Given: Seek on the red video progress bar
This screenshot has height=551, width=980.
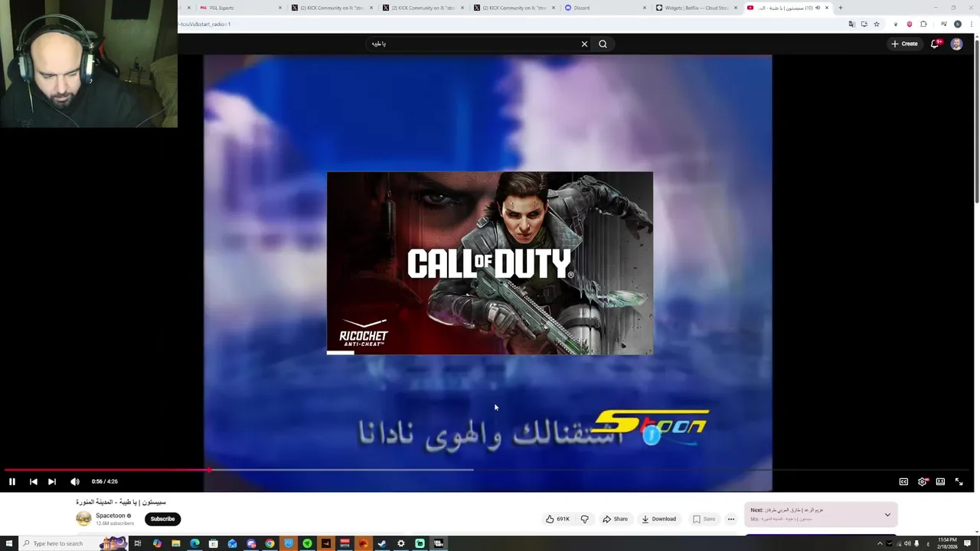Looking at the screenshot, I should [107, 470].
